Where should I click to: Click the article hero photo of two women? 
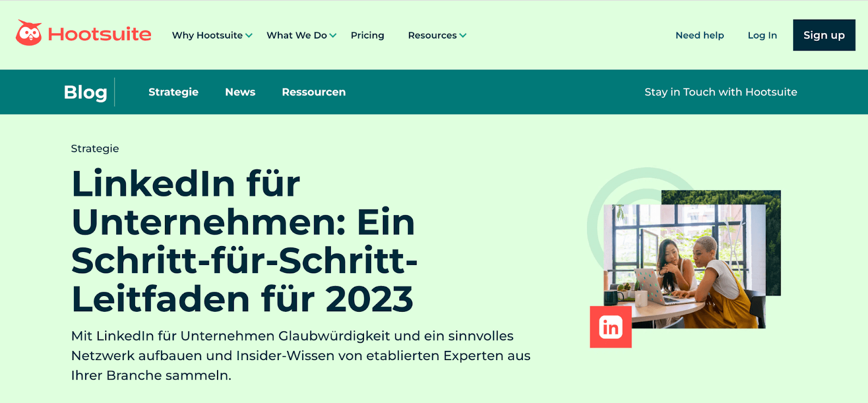[685, 266]
